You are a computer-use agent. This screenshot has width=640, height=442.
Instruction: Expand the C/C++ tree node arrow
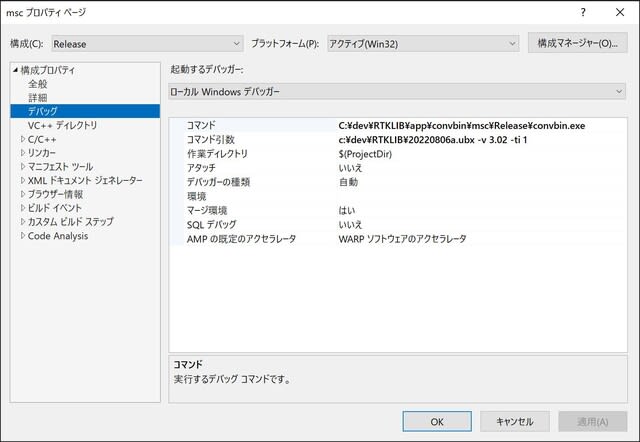pos(23,139)
